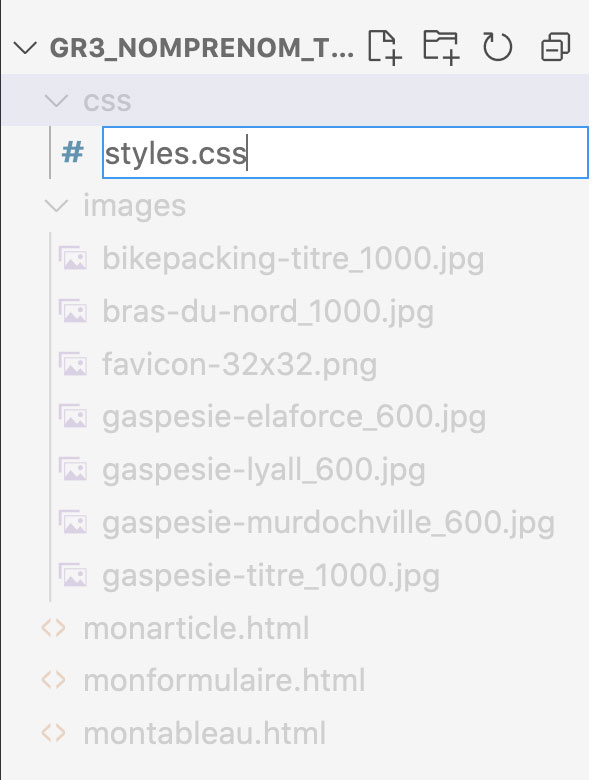The width and height of the screenshot is (600, 780).
Task: Click image icon beside bikepacking-titre_1000.jpg
Action: click(x=72, y=260)
